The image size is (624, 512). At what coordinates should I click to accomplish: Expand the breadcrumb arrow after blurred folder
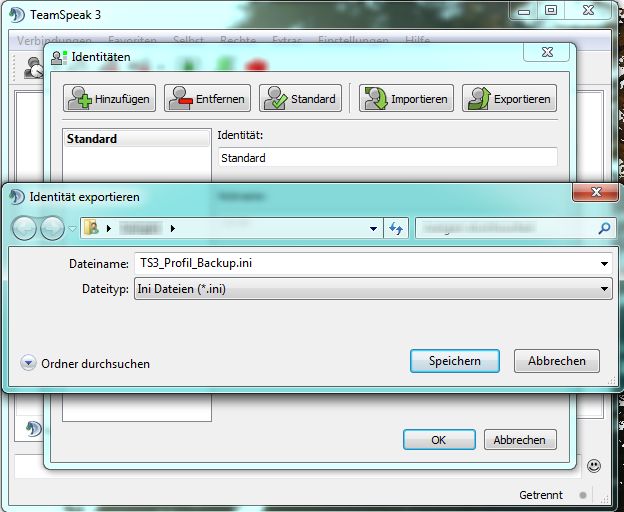(172, 228)
